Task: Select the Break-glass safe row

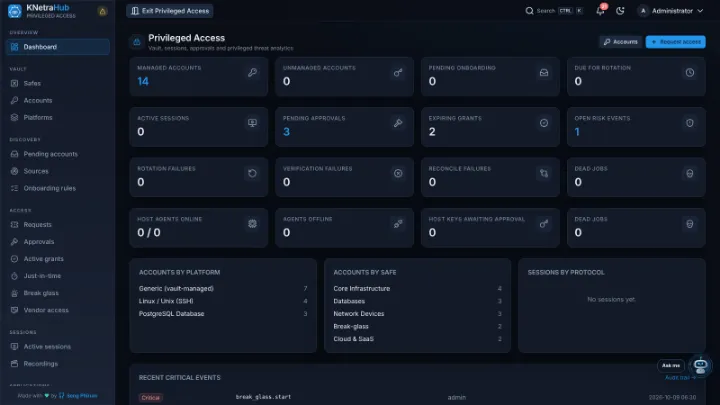Action: (x=417, y=326)
